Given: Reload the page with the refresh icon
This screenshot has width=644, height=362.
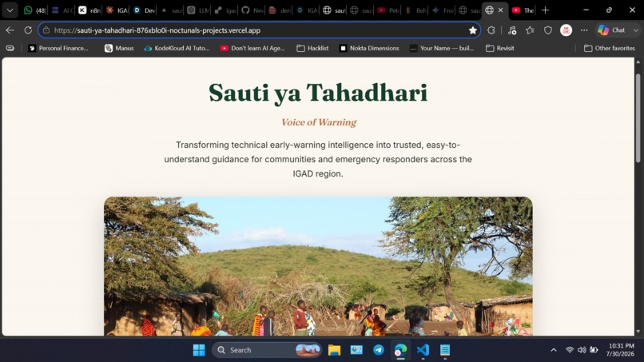Looking at the screenshot, I should (x=28, y=30).
